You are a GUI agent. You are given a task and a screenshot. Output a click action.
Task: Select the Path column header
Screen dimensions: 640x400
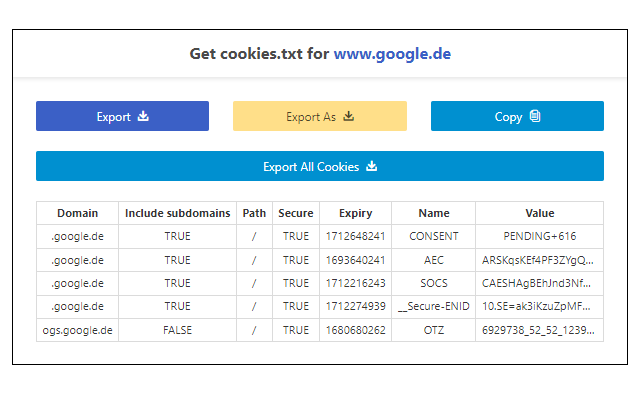254,213
